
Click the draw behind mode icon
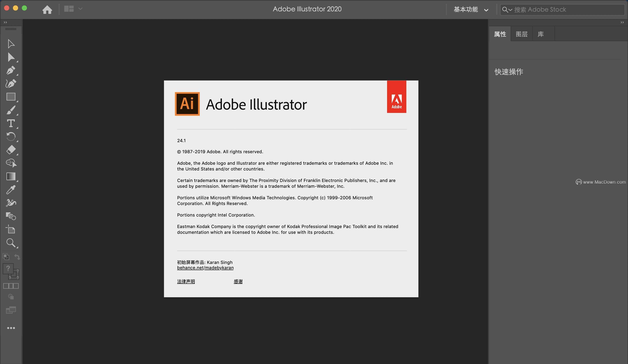[11, 296]
